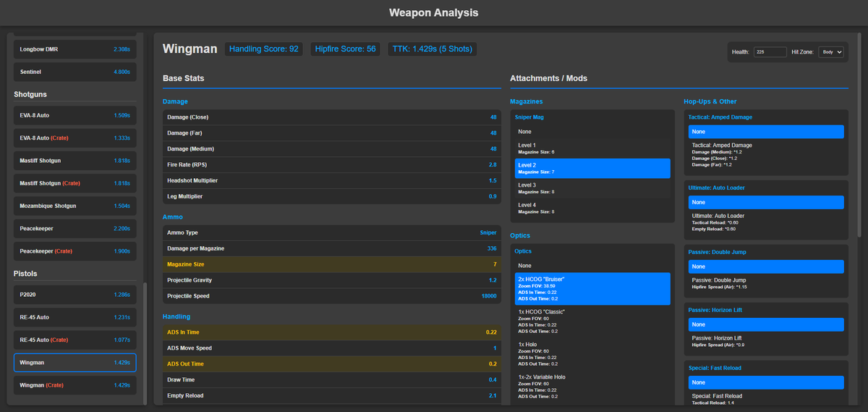Select the Longbow DMR weapon

click(75, 49)
